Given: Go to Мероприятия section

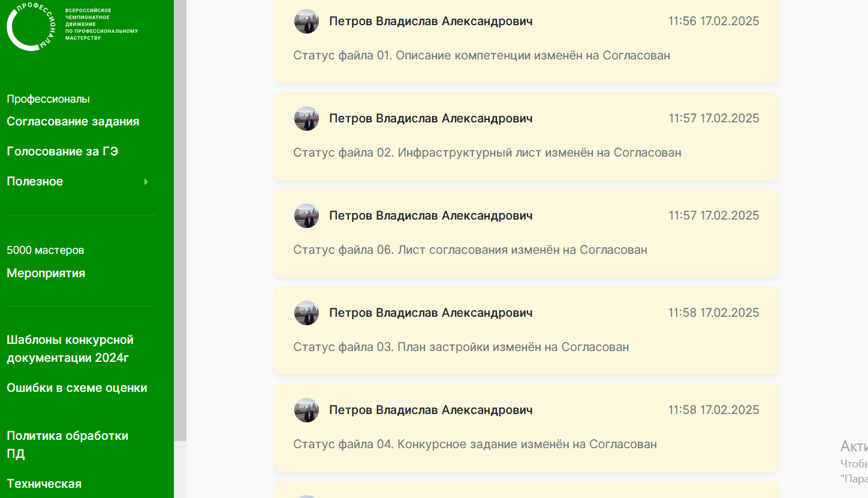Looking at the screenshot, I should coord(46,274).
